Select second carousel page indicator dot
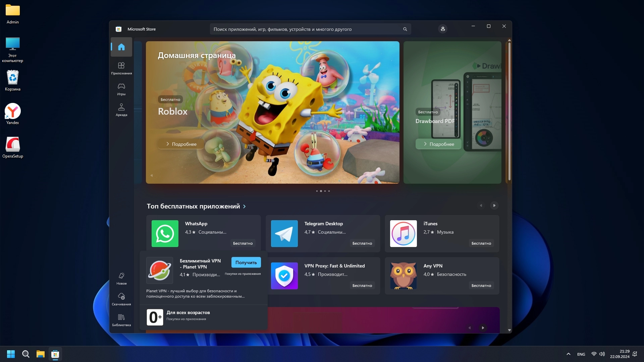The width and height of the screenshot is (644, 362). tap(321, 191)
